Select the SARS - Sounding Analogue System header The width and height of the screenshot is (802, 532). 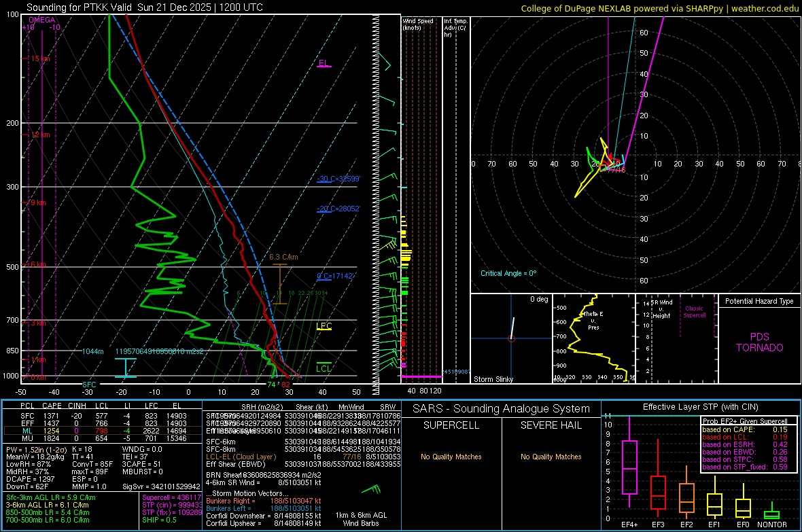coord(502,409)
